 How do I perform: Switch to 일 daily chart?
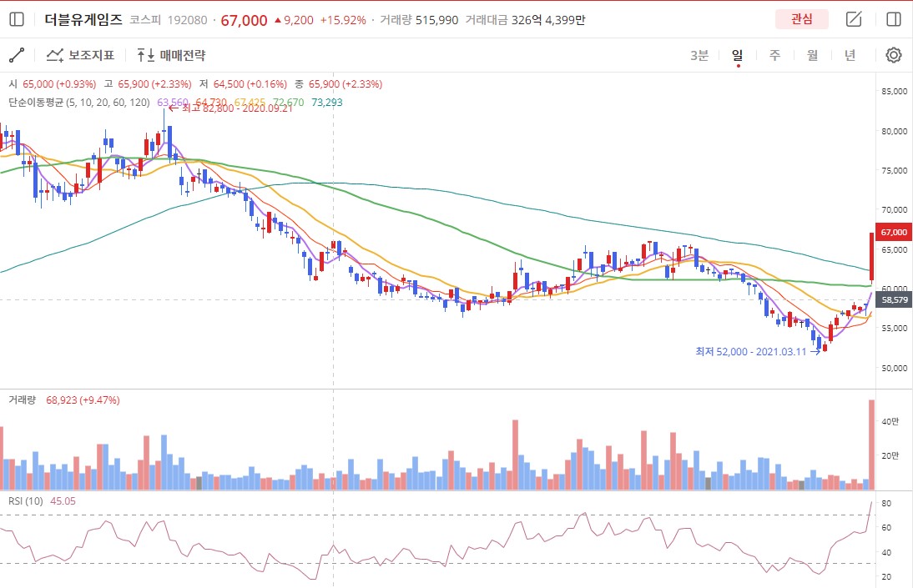[737, 55]
